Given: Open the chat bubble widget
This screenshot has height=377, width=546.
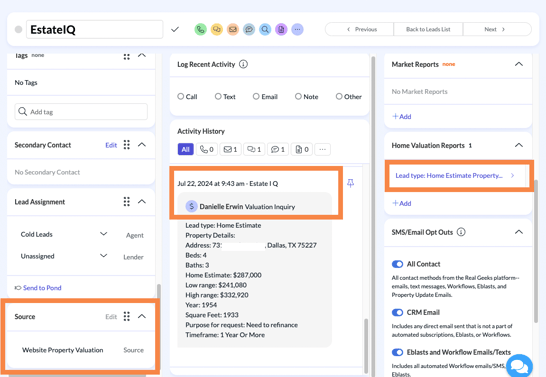Looking at the screenshot, I should click(519, 366).
